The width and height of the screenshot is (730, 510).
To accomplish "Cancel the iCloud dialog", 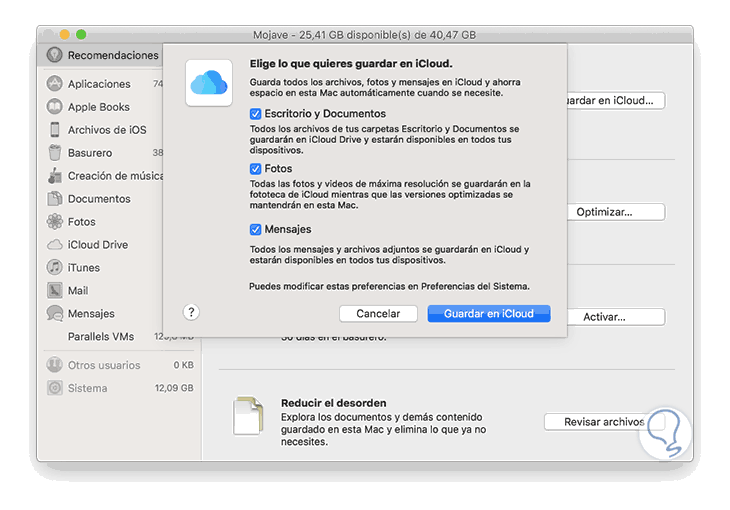I will tap(378, 313).
